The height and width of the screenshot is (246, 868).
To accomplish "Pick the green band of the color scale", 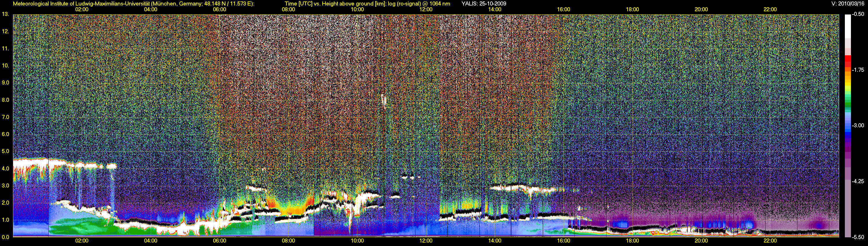I will [x=847, y=104].
